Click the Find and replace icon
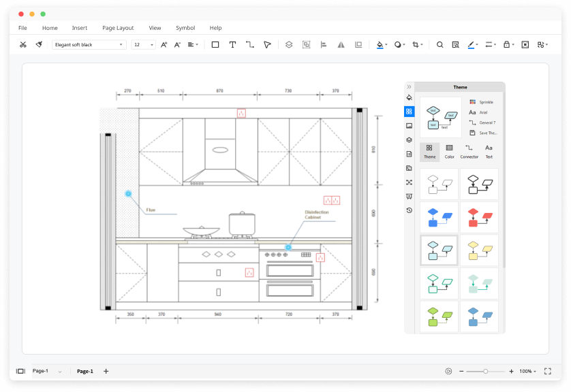This screenshot has height=392, width=571. (x=456, y=45)
